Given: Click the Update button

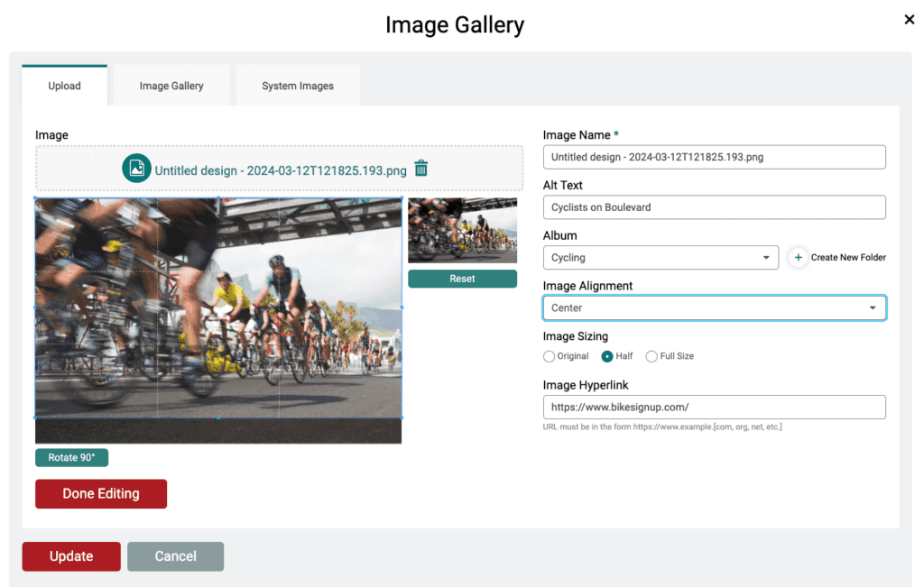Looking at the screenshot, I should click(71, 556).
